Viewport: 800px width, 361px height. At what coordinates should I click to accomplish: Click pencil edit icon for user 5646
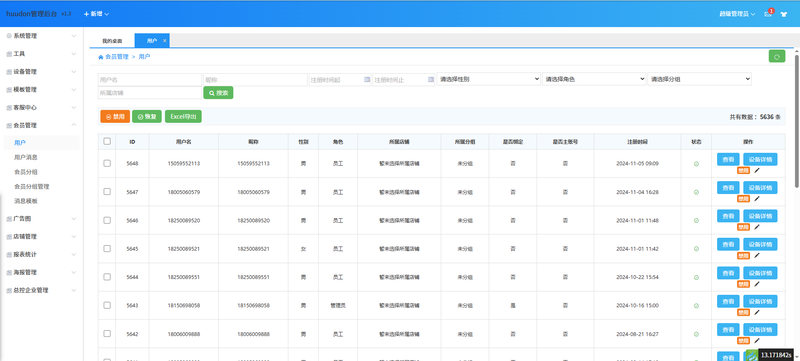coord(757,227)
